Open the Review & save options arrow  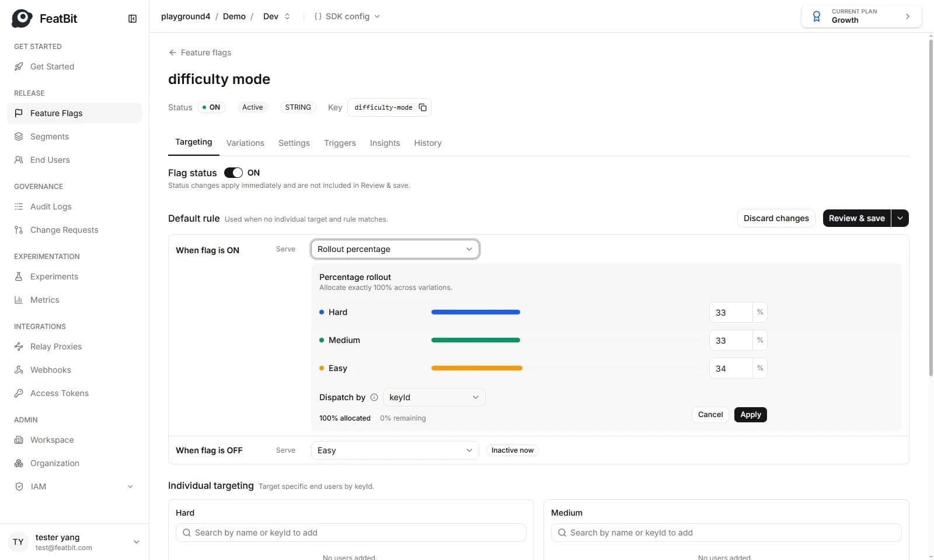(900, 218)
